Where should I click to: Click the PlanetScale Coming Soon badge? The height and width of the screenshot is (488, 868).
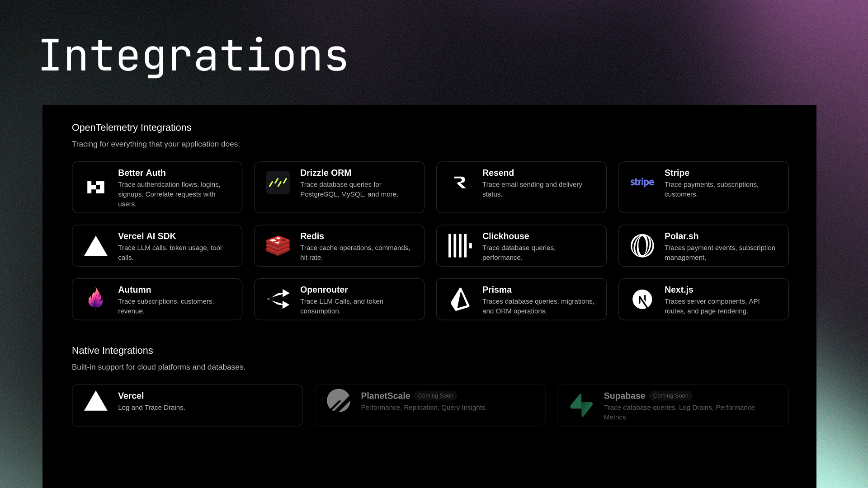[x=435, y=395]
